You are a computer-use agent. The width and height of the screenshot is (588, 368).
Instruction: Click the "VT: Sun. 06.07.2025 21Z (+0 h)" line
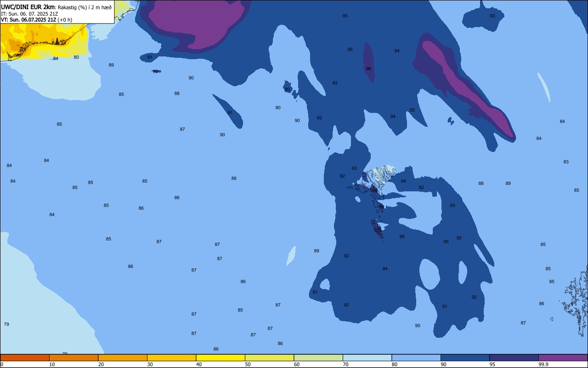click(36, 19)
